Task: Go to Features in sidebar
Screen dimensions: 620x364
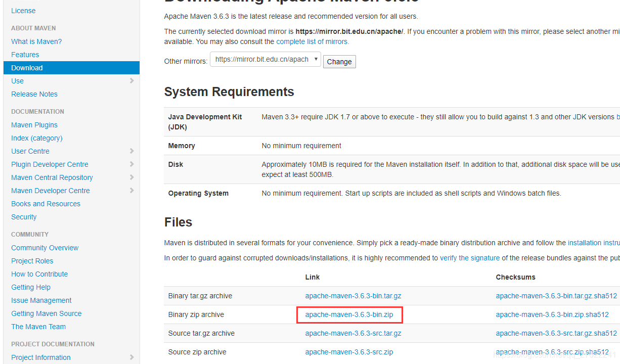Action: click(x=25, y=55)
